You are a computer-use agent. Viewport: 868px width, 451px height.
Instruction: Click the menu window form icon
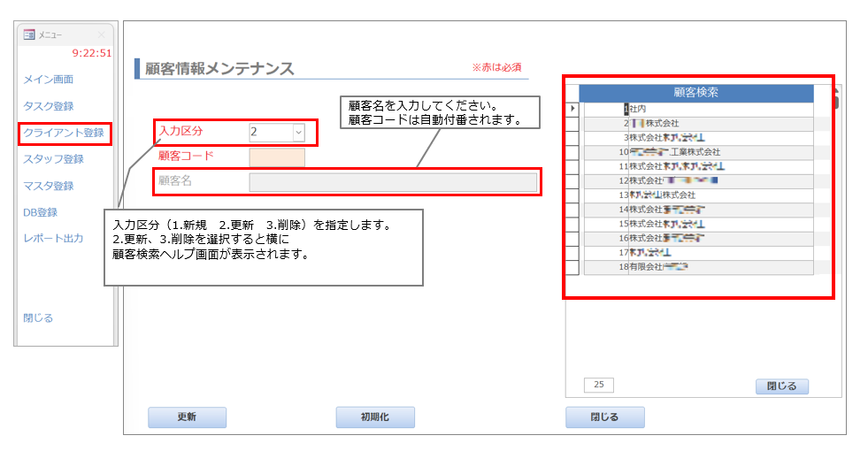(29, 34)
